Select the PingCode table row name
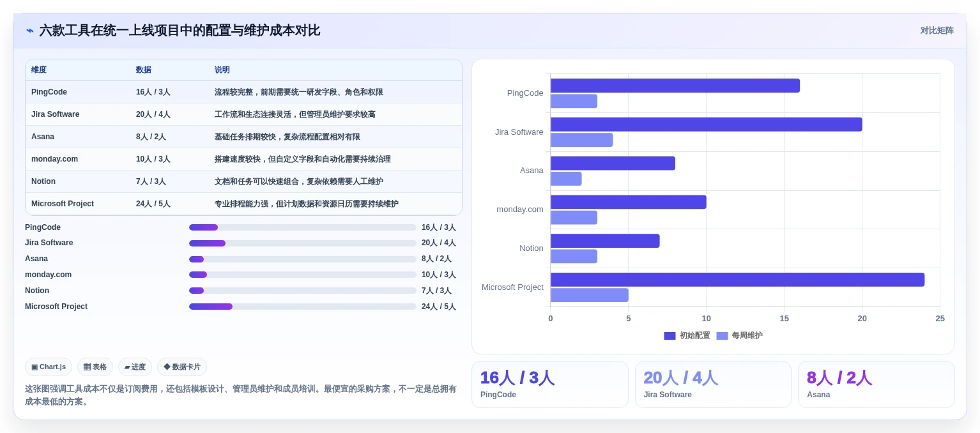This screenshot has height=433, width=980. [49, 92]
